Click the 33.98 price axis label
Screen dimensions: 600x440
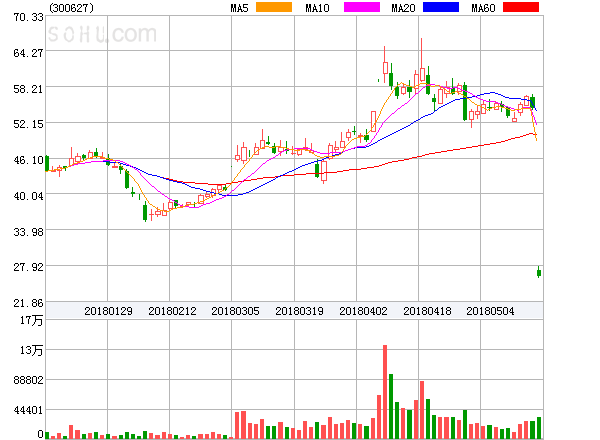(28, 232)
